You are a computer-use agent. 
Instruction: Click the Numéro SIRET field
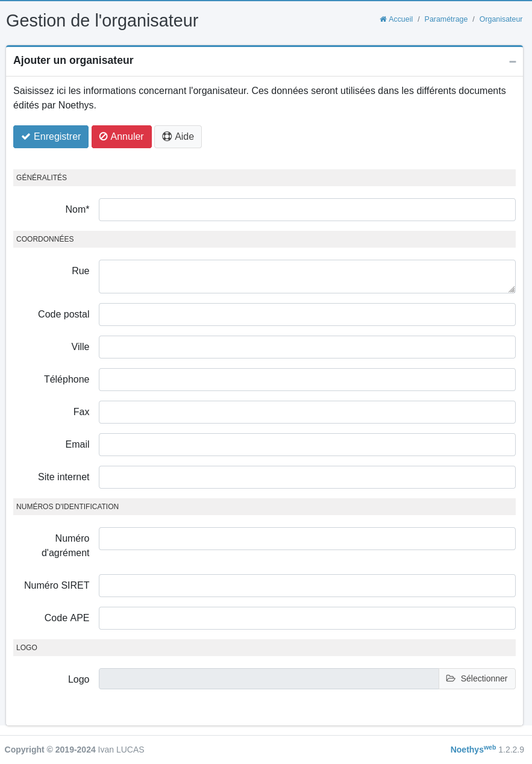307,586
